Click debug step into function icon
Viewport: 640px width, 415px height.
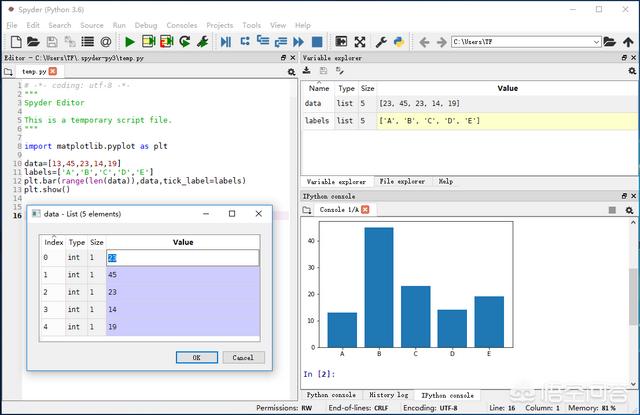(x=263, y=41)
